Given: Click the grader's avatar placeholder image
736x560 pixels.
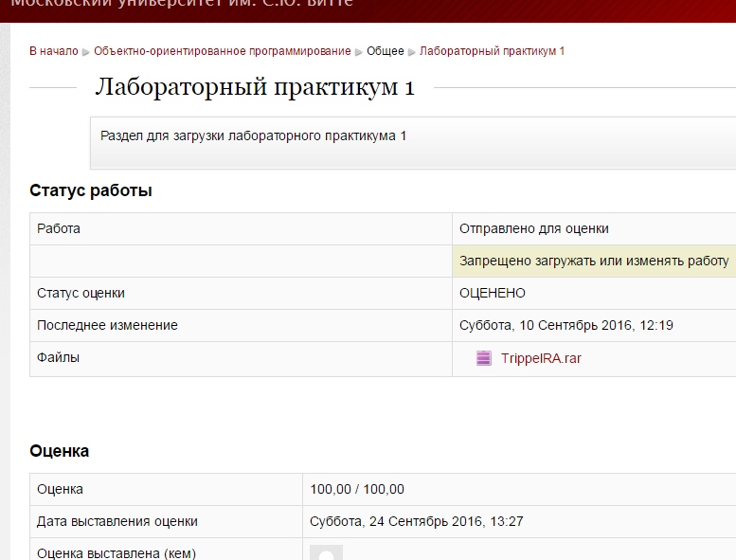Looking at the screenshot, I should (326, 552).
